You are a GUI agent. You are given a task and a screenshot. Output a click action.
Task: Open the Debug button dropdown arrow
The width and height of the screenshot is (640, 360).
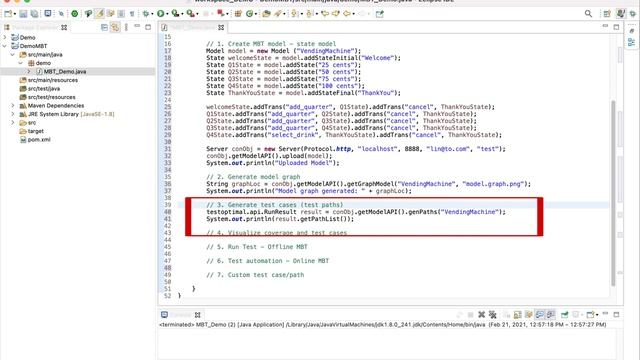(x=152, y=14)
